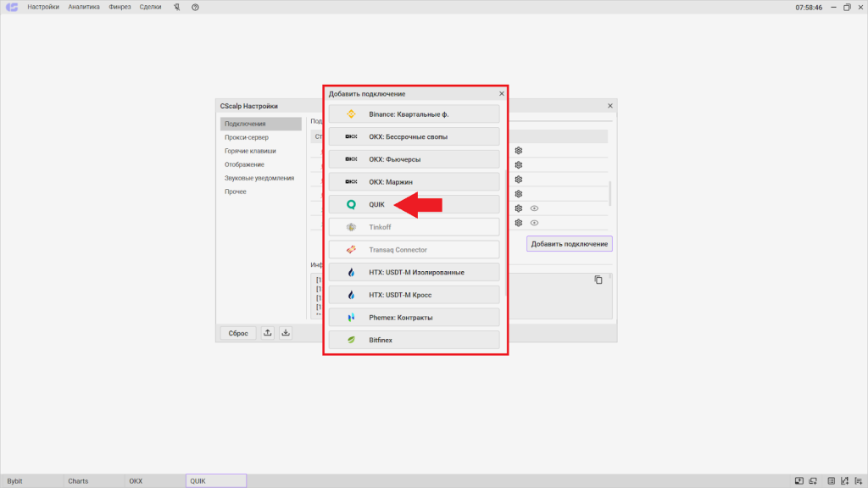This screenshot has width=868, height=488.
Task: Click Добавить подключение button in settings
Action: coord(569,244)
